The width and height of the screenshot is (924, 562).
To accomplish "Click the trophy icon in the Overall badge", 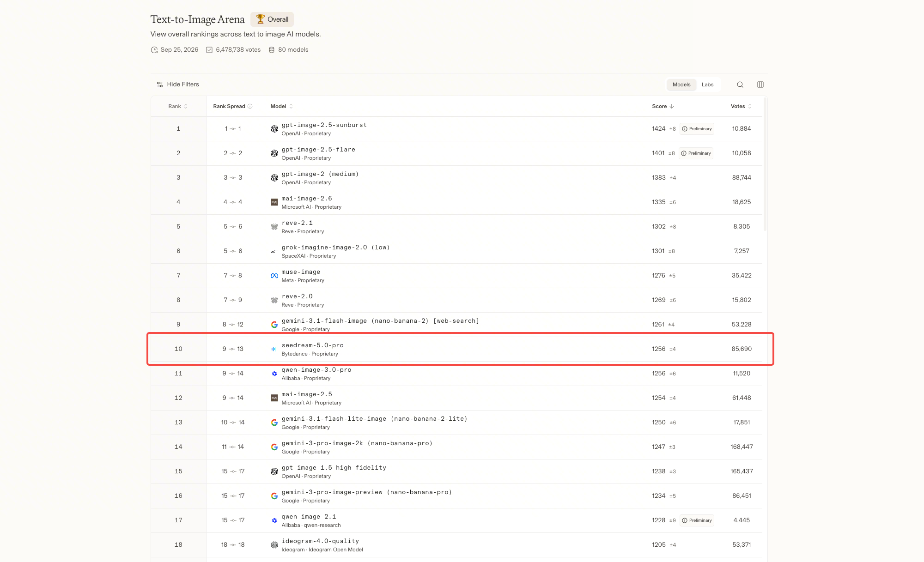I will (261, 19).
